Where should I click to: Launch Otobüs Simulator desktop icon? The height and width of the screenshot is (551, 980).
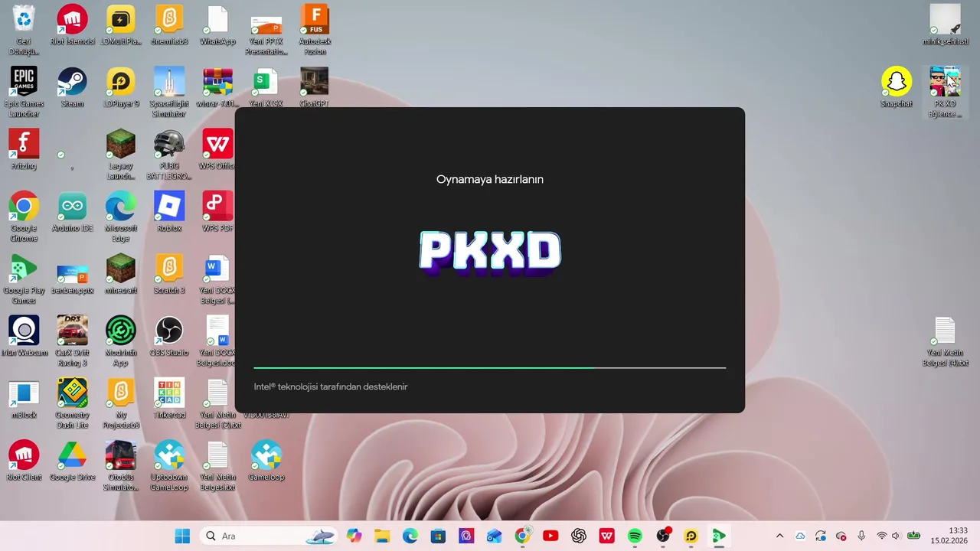point(120,465)
